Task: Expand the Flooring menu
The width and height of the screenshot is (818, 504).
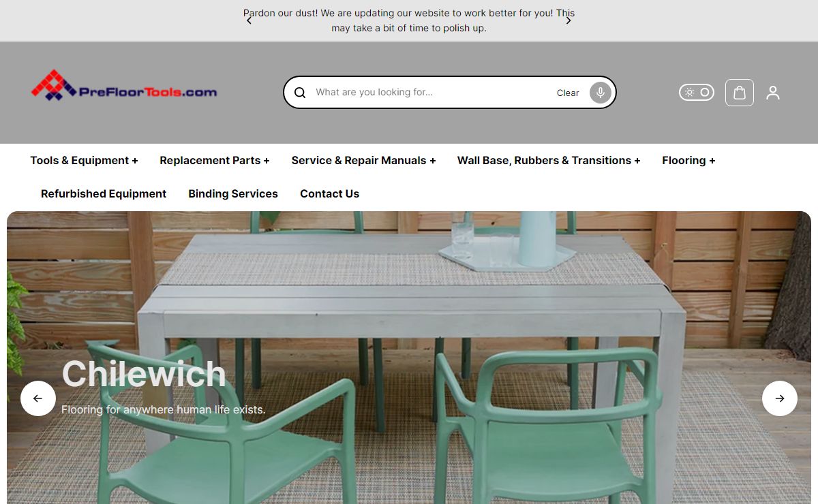Action: (x=688, y=161)
